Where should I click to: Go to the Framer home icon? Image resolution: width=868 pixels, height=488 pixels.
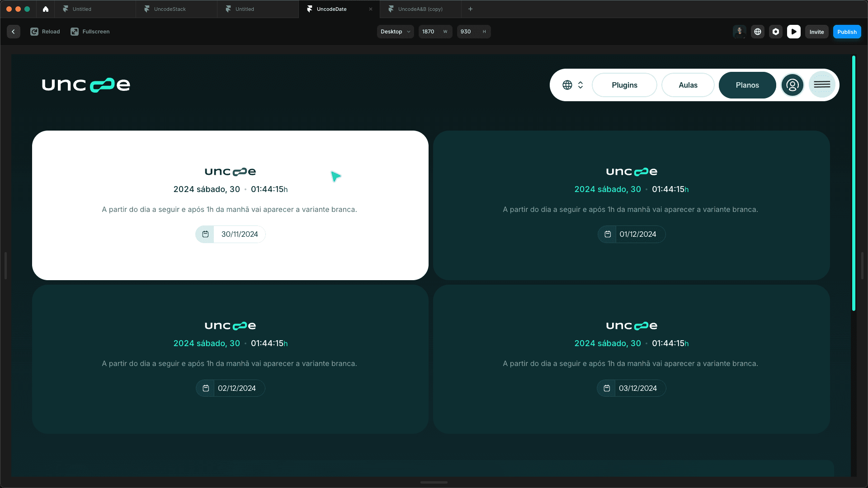point(46,9)
